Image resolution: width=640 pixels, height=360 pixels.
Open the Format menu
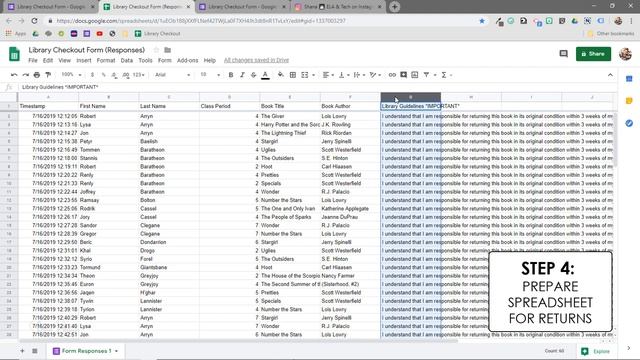pos(106,60)
